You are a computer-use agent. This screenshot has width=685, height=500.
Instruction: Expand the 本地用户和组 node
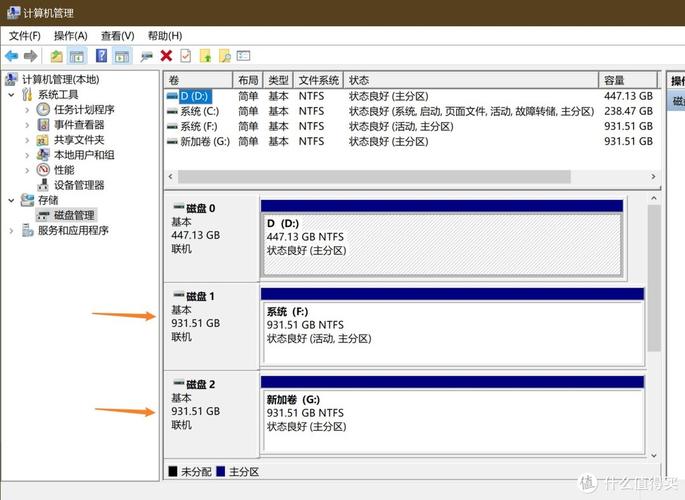point(27,155)
